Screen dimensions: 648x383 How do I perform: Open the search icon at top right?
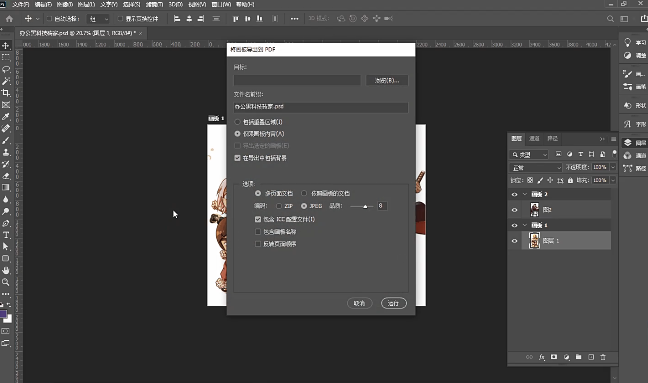tap(610, 19)
